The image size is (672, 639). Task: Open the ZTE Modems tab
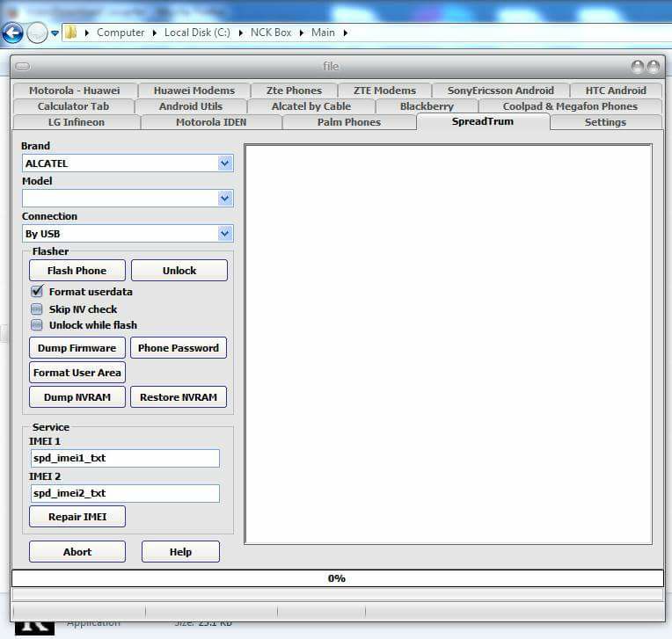click(x=384, y=91)
